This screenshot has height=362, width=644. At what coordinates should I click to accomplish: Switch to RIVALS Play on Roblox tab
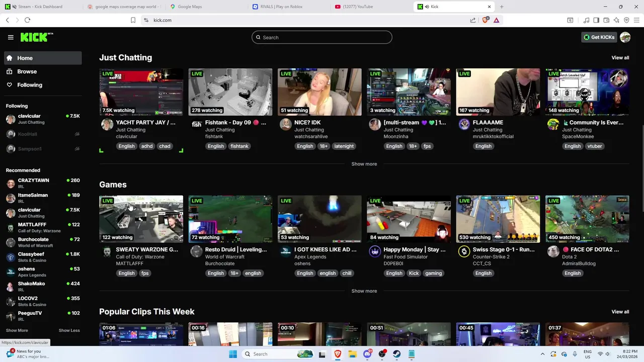pos(289,7)
